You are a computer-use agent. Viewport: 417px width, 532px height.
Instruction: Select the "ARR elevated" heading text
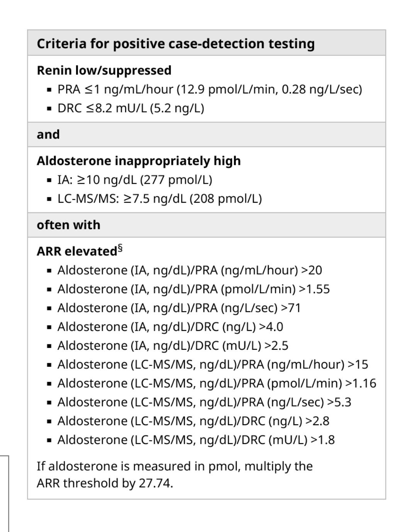(x=76, y=251)
